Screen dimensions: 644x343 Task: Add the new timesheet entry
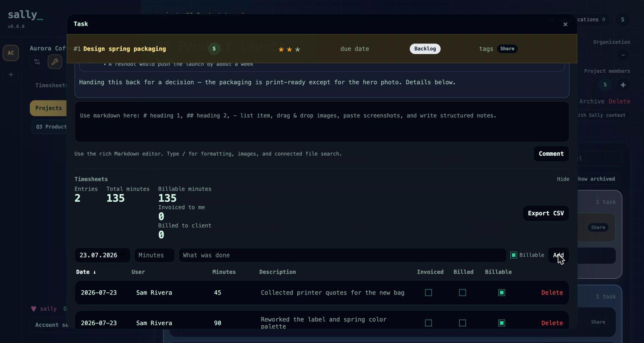[x=558, y=255]
